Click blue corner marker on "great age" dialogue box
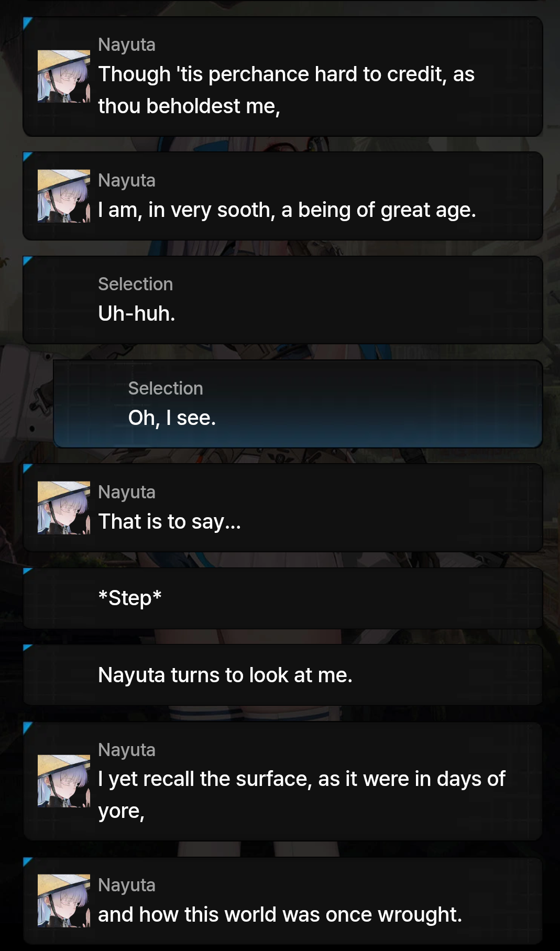 (x=27, y=156)
